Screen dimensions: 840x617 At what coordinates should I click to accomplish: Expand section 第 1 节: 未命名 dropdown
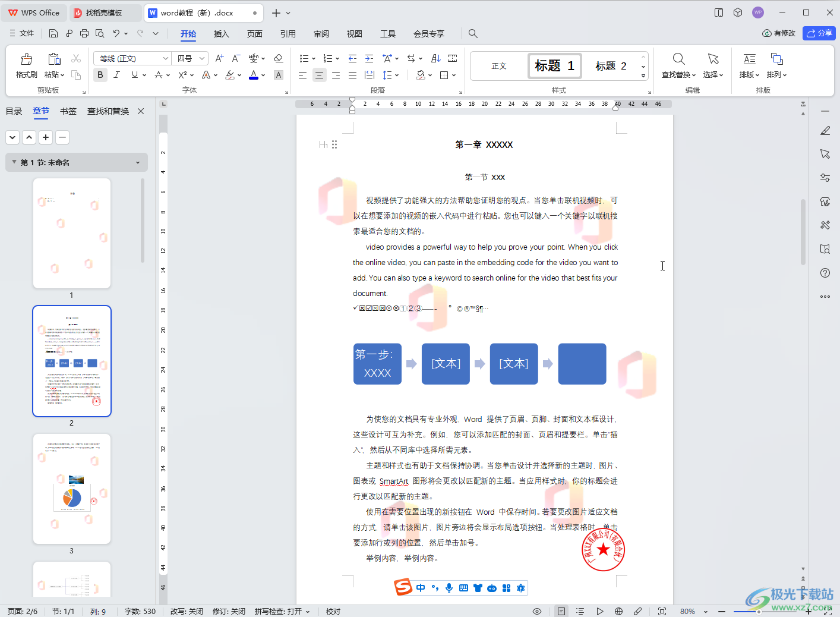click(138, 162)
